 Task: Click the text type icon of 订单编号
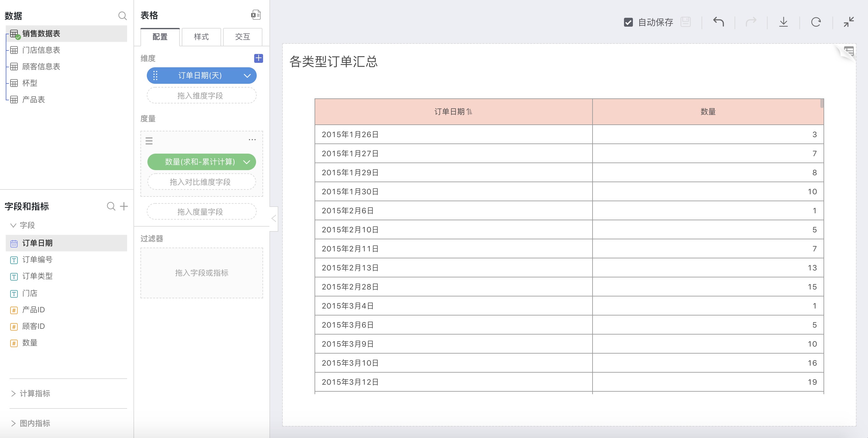click(14, 260)
